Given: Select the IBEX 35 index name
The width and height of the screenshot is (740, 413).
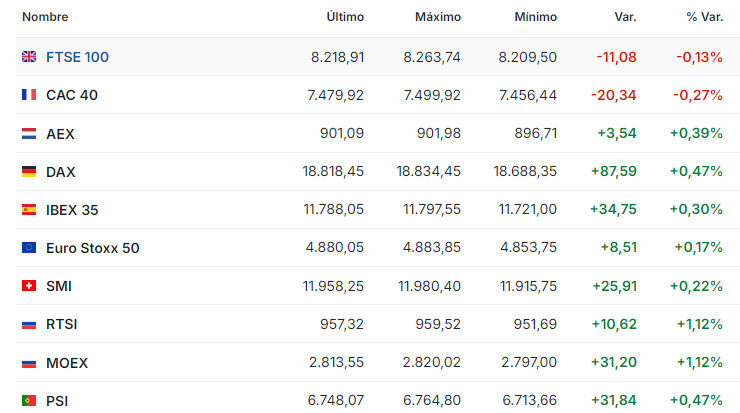Looking at the screenshot, I should 72,210.
